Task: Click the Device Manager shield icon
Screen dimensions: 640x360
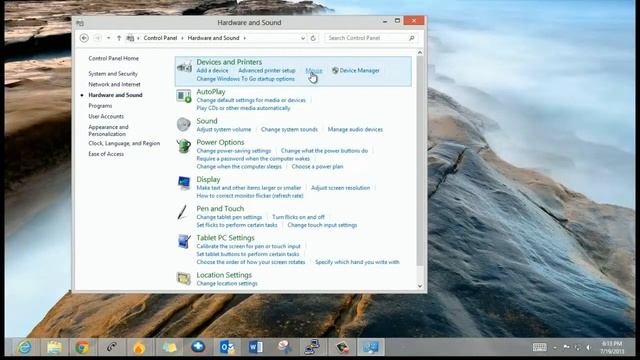Action: click(335, 70)
